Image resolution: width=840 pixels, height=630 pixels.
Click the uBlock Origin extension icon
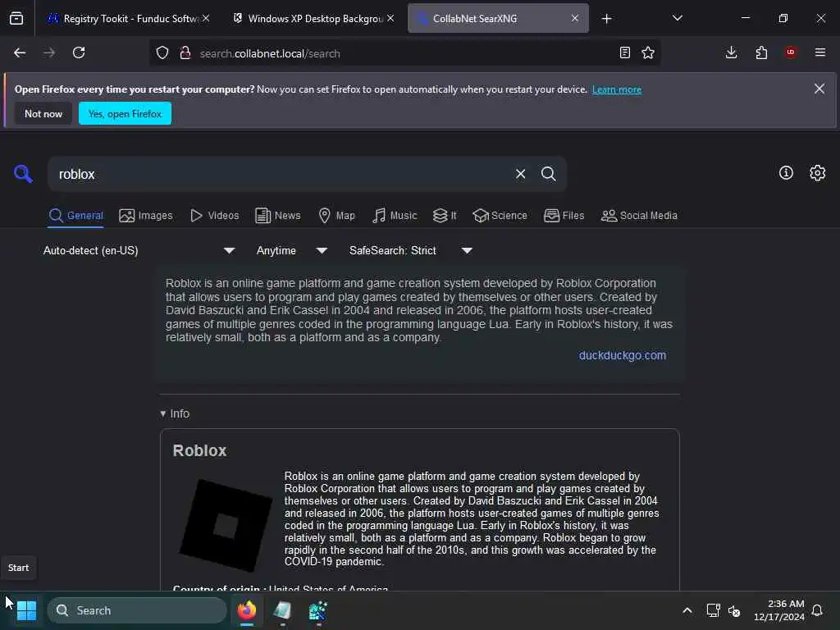791,52
